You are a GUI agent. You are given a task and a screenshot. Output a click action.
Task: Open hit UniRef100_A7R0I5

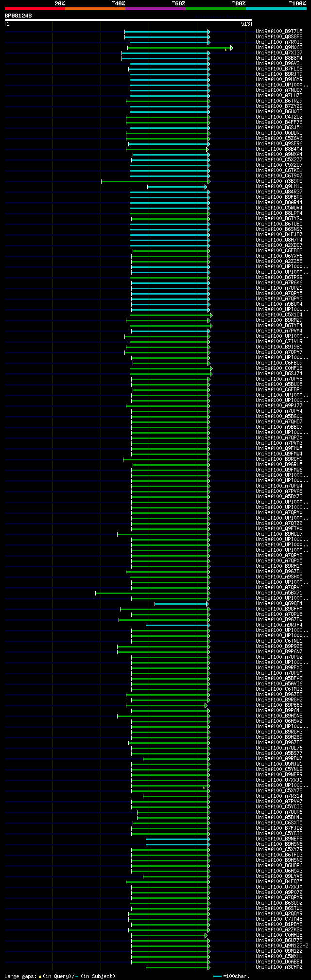[x=279, y=42]
